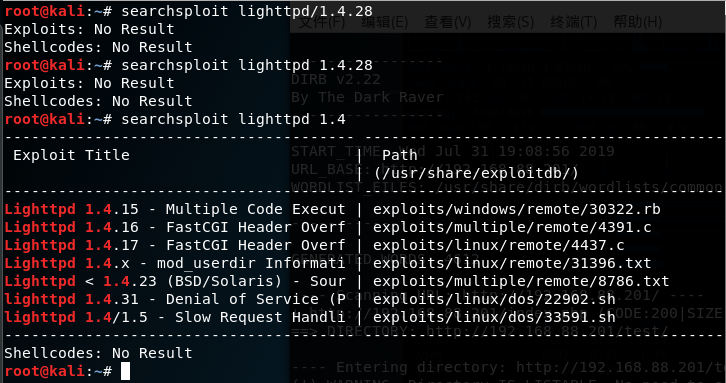726x383 pixels.
Task: Click the exploits/multiple/remote/8786.txt path
Action: click(x=521, y=281)
